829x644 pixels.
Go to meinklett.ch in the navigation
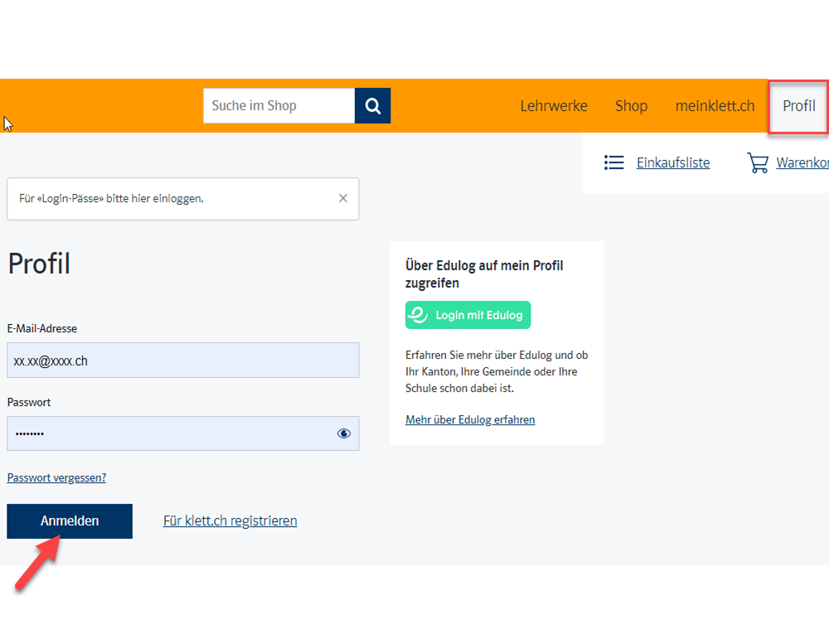pyautogui.click(x=715, y=106)
